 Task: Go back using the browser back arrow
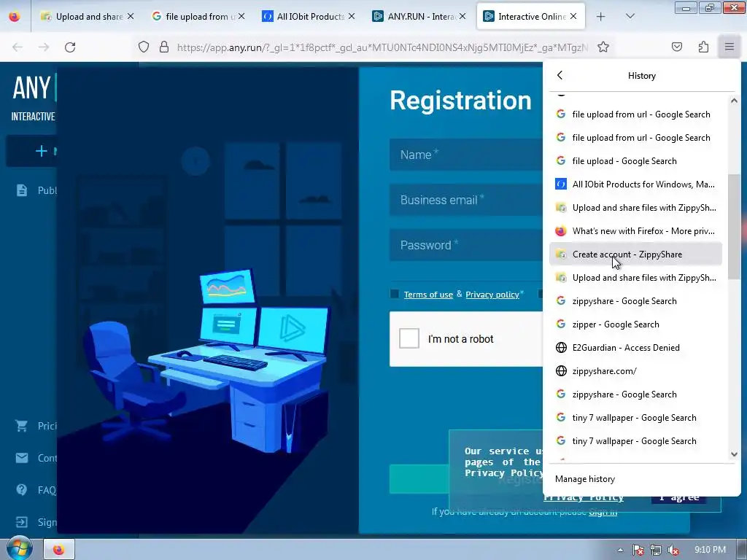click(x=18, y=47)
